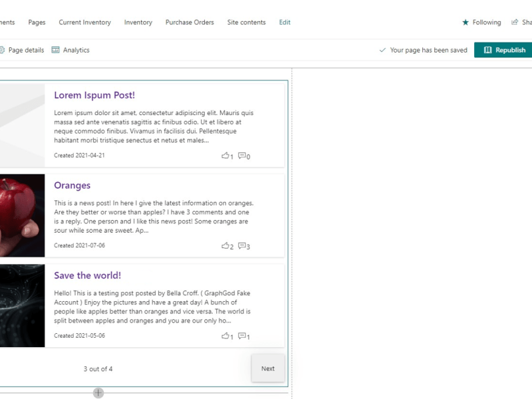Open the Oranges news post
Viewport: 532px width, 399px height.
click(x=72, y=185)
